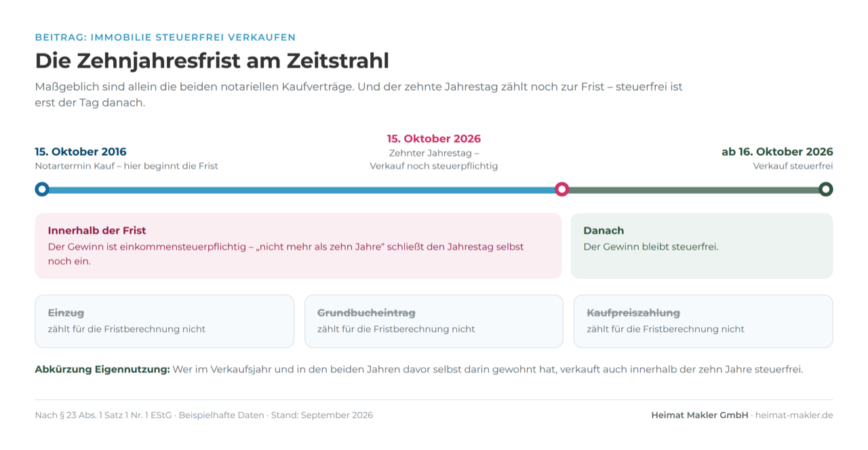This screenshot has width=868, height=450.
Task: Click the struck-through 'Grundbucheintrag' label
Action: (x=366, y=312)
